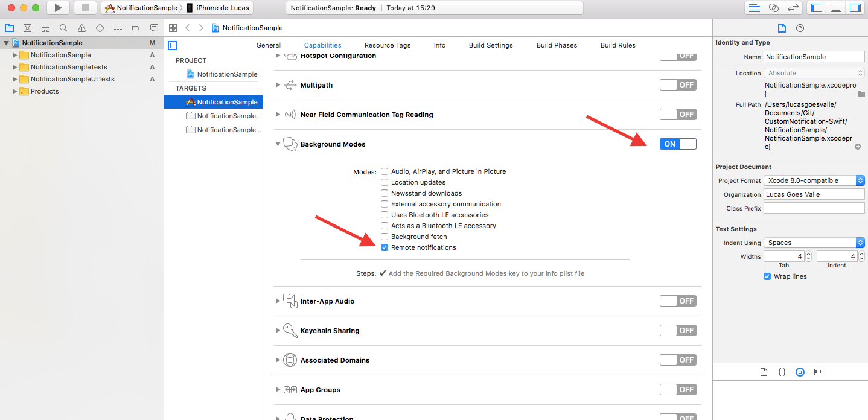Screen dimensions: 868x420
Task: Show Quick Help inspector
Action: coord(800,28)
